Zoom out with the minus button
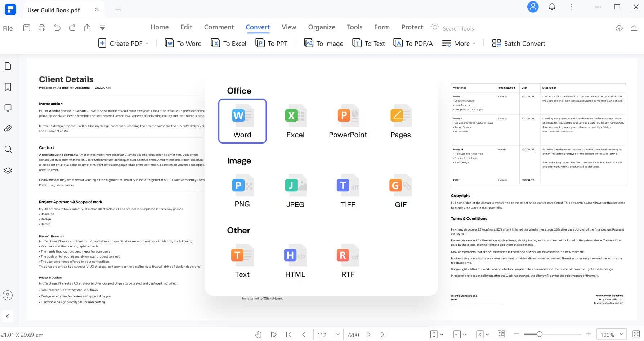Image resolution: width=644 pixels, height=341 pixels. point(516,334)
